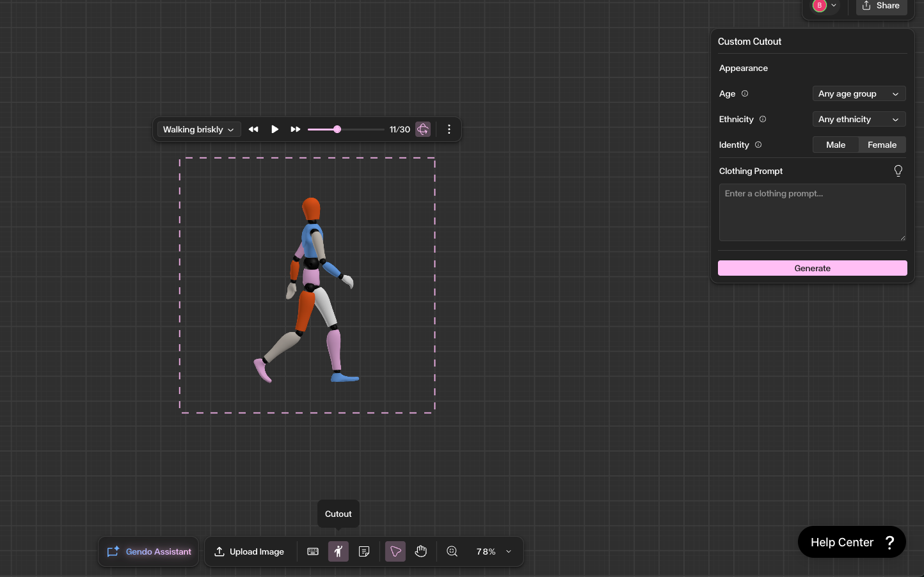Open the keyboard shortcuts tool
Image resolution: width=924 pixels, height=577 pixels.
pyautogui.click(x=313, y=551)
